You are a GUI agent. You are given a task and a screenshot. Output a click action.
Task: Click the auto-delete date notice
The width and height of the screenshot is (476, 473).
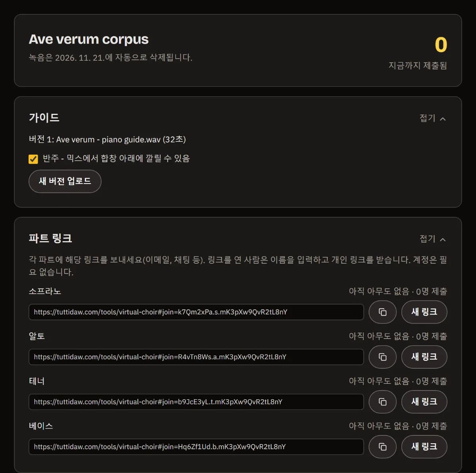tap(111, 58)
